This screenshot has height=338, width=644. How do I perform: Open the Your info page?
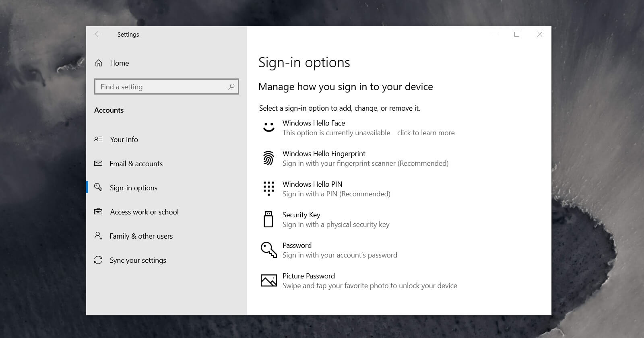(x=124, y=140)
